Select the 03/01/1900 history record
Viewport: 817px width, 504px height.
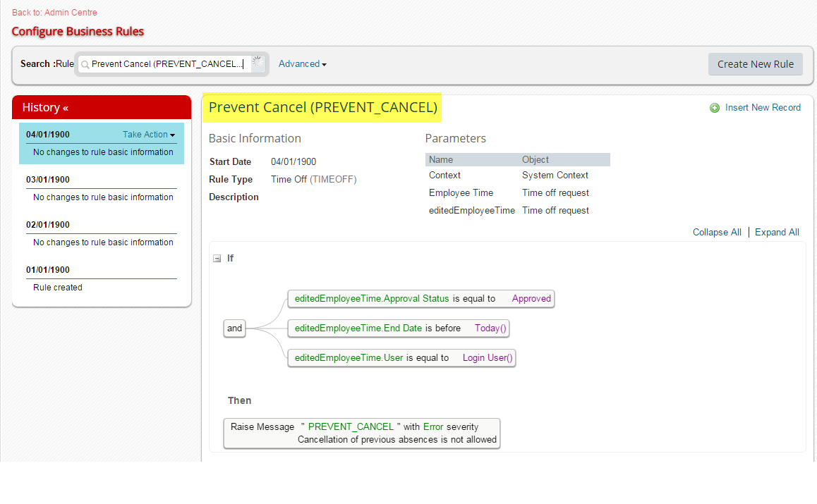(102, 188)
